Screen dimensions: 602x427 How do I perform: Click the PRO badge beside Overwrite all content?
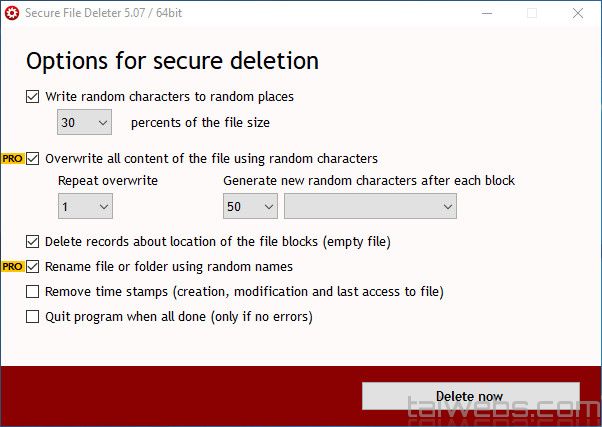pos(12,159)
